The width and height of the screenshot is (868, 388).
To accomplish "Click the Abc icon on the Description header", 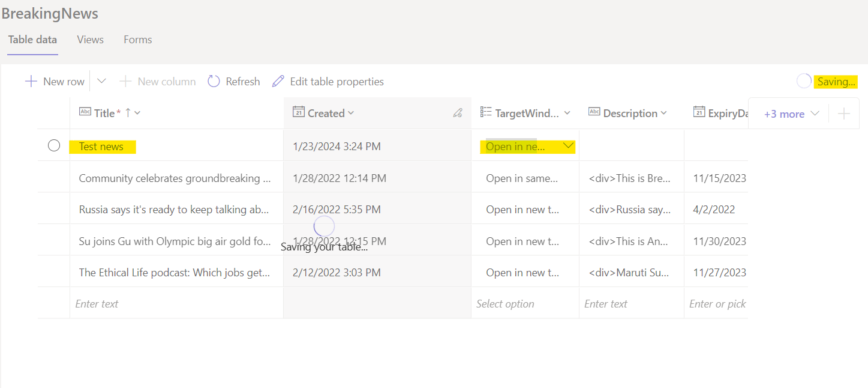I will pyautogui.click(x=594, y=112).
